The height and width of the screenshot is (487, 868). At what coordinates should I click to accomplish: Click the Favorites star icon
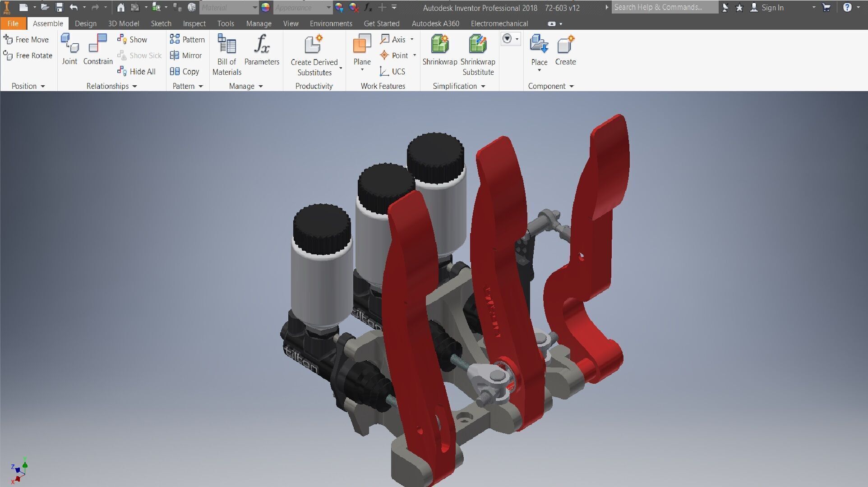[x=739, y=7]
